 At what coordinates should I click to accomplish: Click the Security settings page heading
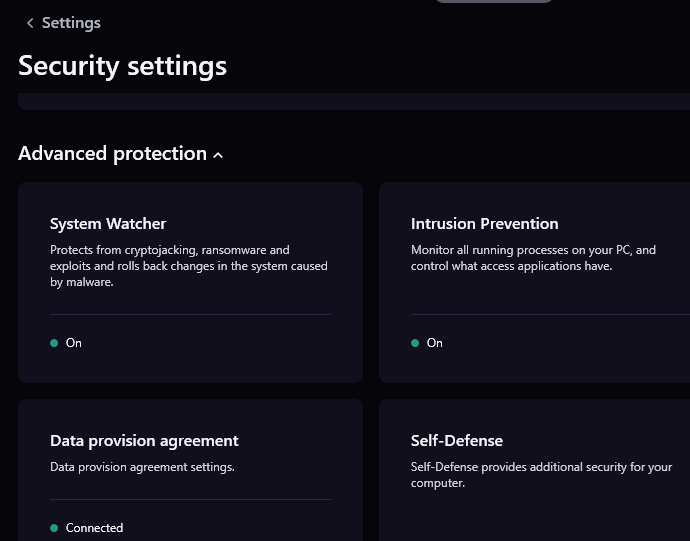[122, 66]
